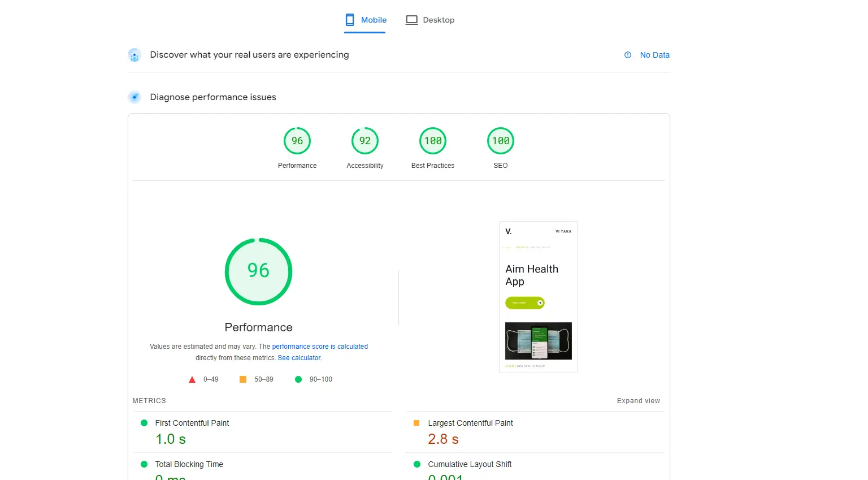Switch to the Desktop tab
Viewport: 868px width, 480px height.
pyautogui.click(x=430, y=20)
